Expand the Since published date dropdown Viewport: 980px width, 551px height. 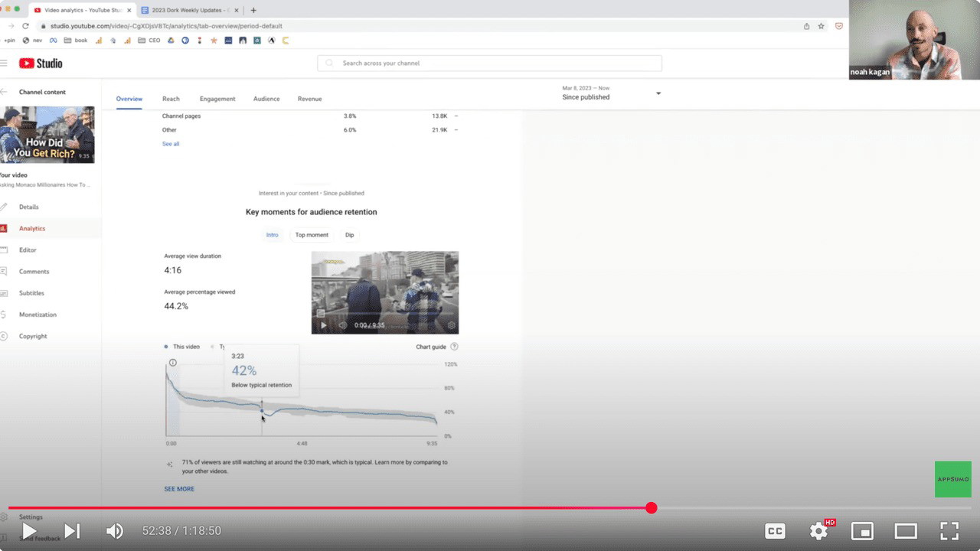pyautogui.click(x=658, y=93)
